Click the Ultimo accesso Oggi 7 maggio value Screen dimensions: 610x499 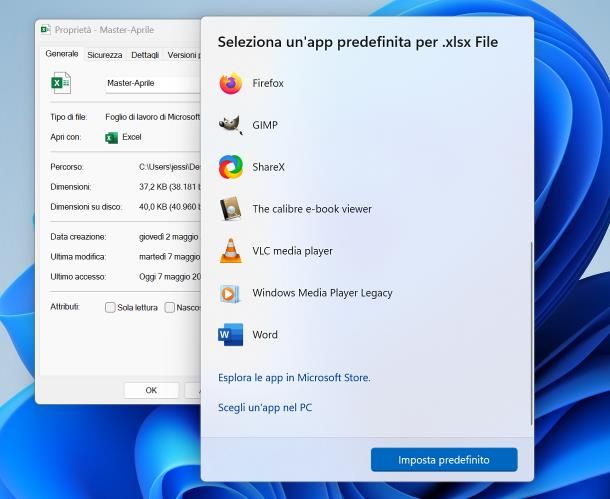[170, 277]
